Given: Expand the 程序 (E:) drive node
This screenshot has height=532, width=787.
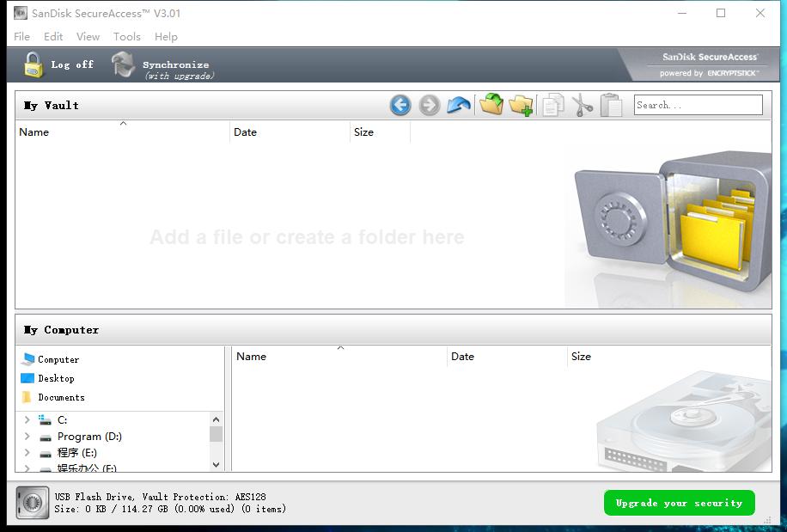Looking at the screenshot, I should coord(27,453).
